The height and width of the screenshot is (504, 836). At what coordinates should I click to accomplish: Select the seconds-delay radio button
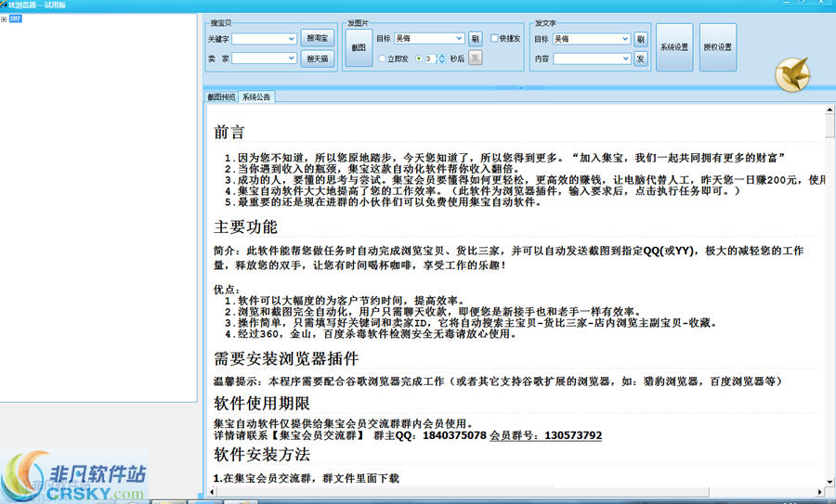coord(419,58)
